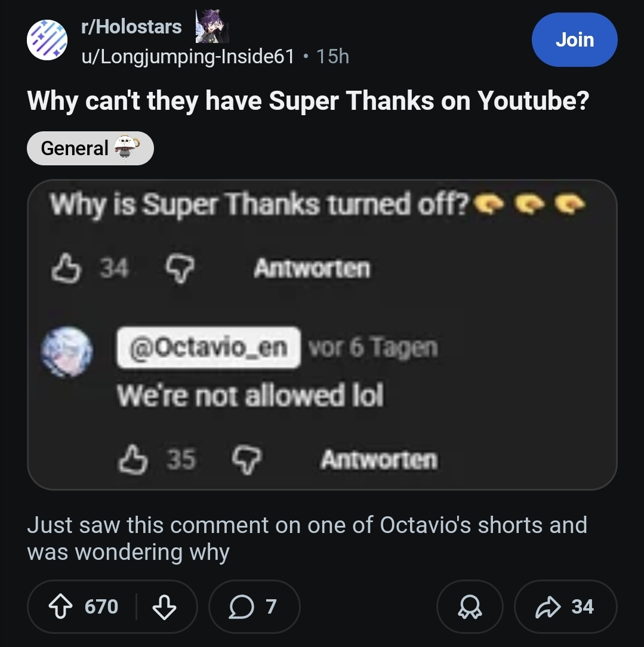Like Octavio's "We're not allowed" reply
Image resolution: width=644 pixels, height=647 pixels.
(135, 460)
